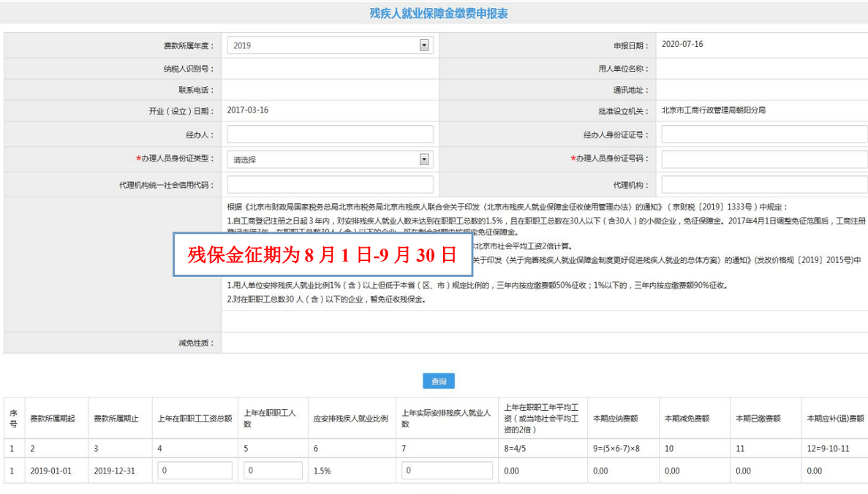868x494 pixels.
Task: Focus the 代理机构统一社会信用代码 input field
Action: (330, 185)
